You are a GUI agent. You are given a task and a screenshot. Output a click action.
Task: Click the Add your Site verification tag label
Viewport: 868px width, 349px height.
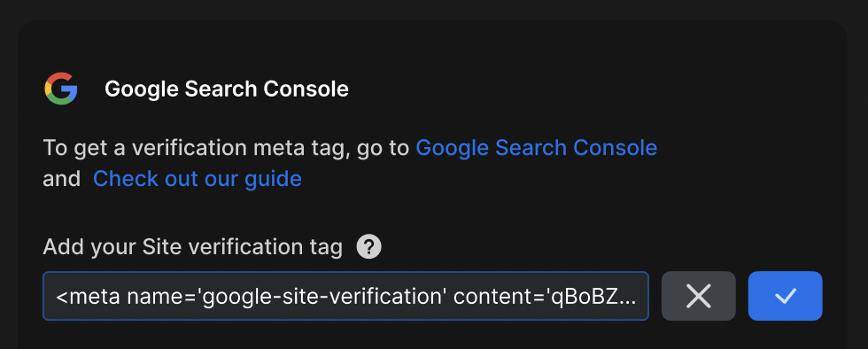(193, 247)
